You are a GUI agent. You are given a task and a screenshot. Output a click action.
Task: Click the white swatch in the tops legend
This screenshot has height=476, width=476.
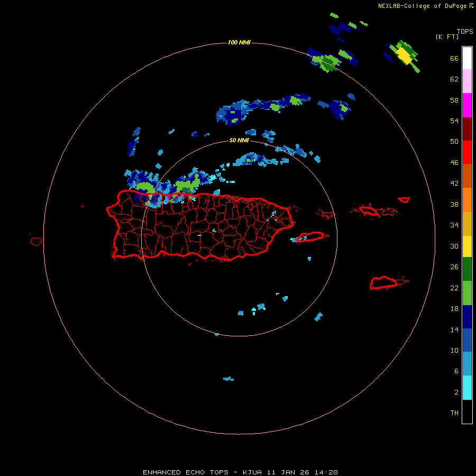coord(467,58)
